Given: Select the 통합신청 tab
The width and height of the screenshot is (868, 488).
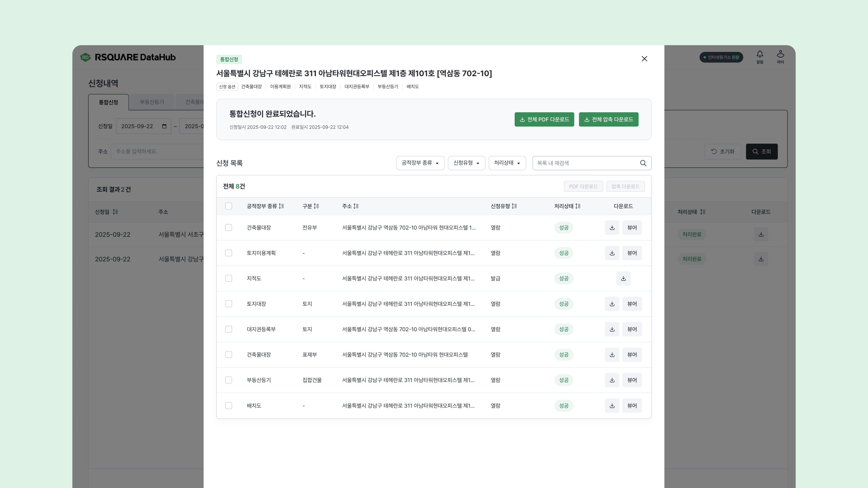Looking at the screenshot, I should click(108, 102).
